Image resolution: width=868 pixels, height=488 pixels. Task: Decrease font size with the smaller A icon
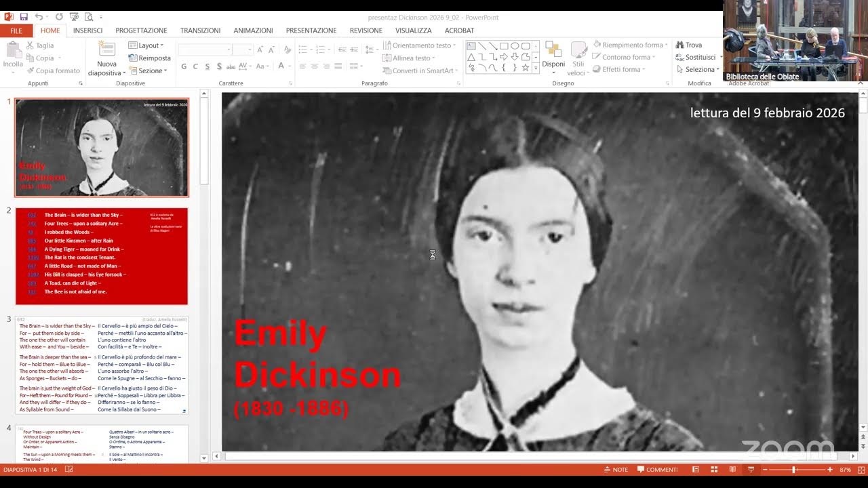click(x=271, y=49)
